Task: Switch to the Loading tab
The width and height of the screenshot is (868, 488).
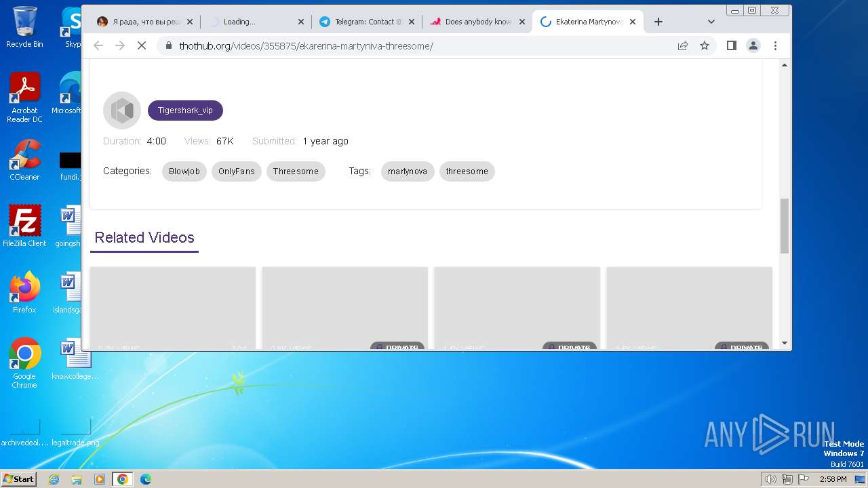Action: coord(256,22)
